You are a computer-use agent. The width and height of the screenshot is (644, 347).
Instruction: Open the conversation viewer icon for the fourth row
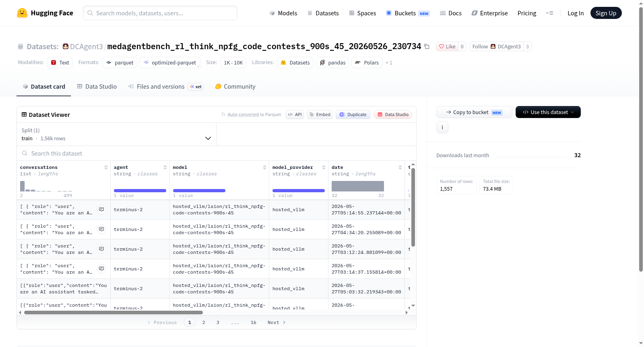(101, 269)
